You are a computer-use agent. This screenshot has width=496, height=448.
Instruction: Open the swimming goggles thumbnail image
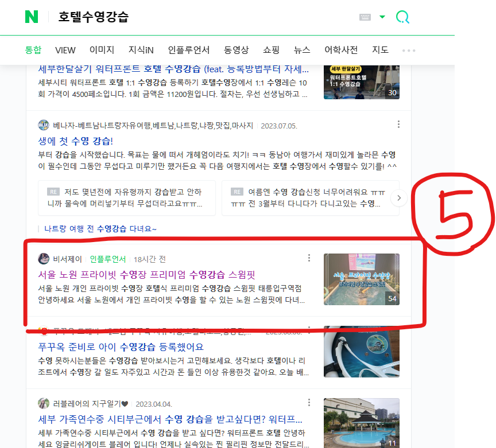(361, 352)
